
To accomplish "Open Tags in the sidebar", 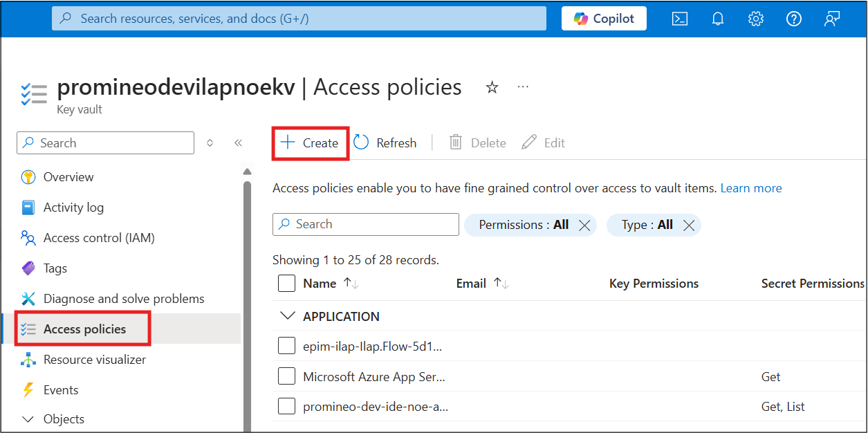I will tap(55, 268).
